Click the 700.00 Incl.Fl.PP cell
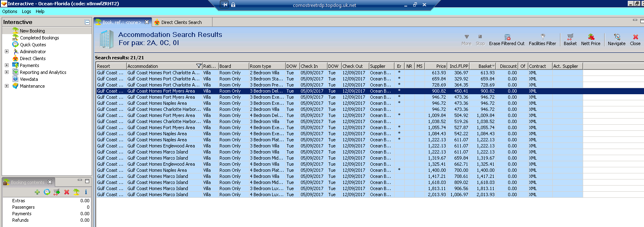The height and width of the screenshot is (227, 644). click(x=458, y=170)
